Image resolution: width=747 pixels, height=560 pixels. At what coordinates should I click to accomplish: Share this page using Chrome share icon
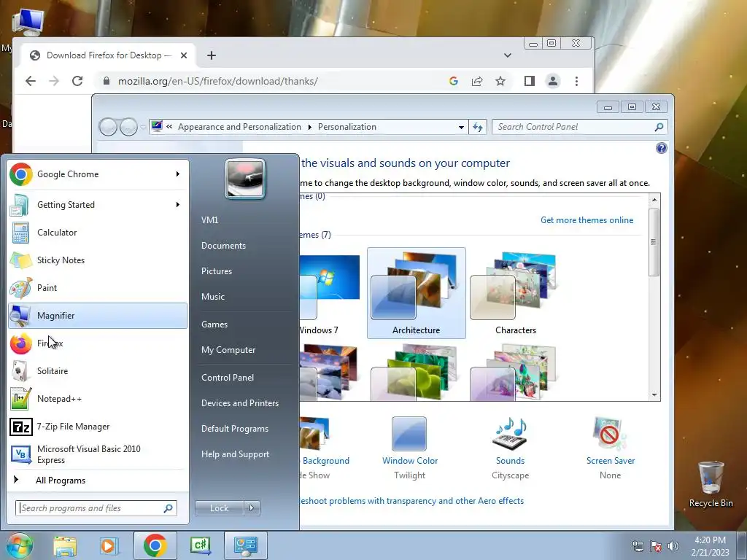477,81
